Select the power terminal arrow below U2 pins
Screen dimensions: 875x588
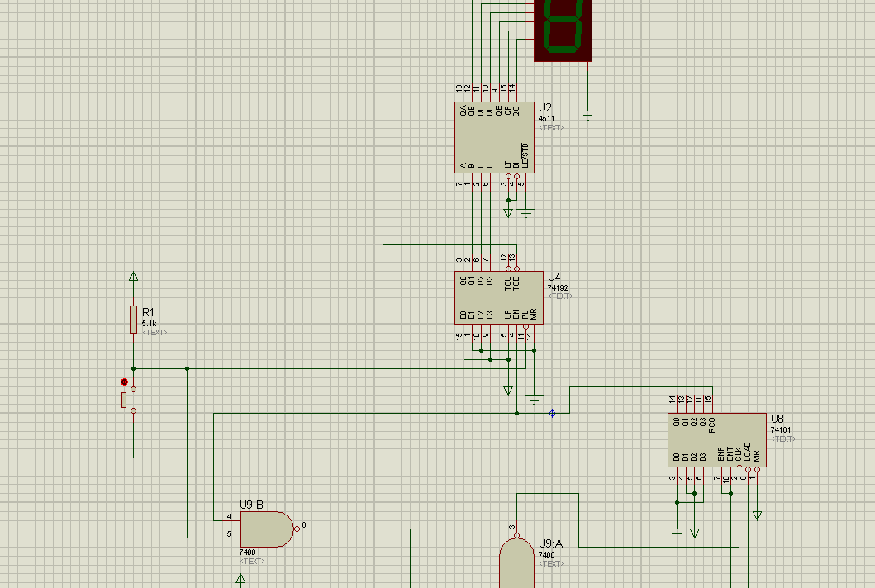point(508,212)
